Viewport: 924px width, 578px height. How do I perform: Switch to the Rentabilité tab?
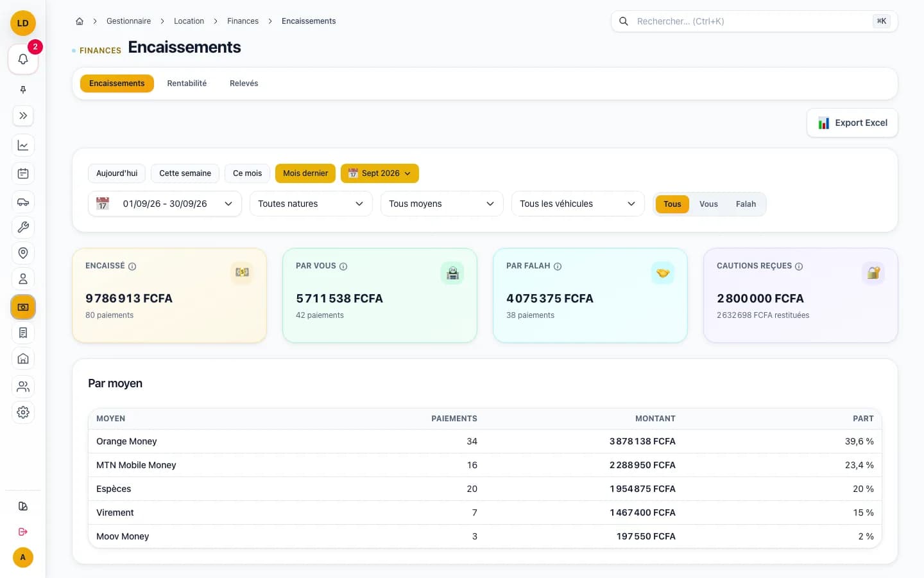tap(187, 83)
